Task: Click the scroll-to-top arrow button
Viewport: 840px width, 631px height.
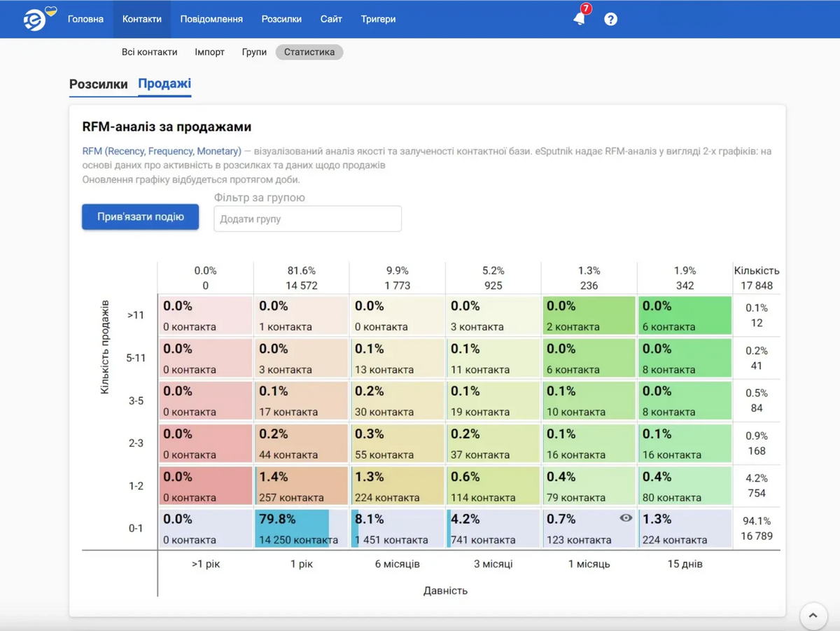Action: (813, 616)
